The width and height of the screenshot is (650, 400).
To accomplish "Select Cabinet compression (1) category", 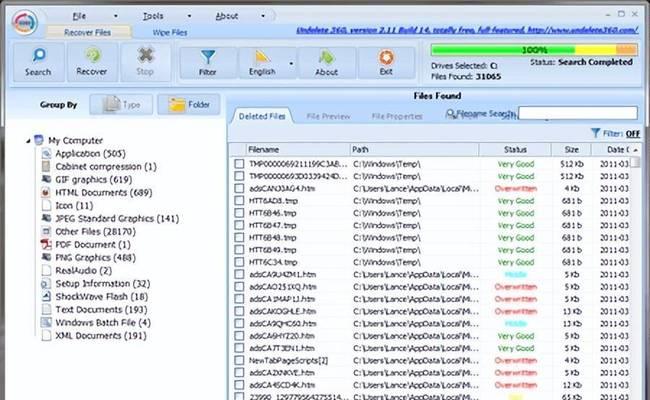I will (106, 167).
